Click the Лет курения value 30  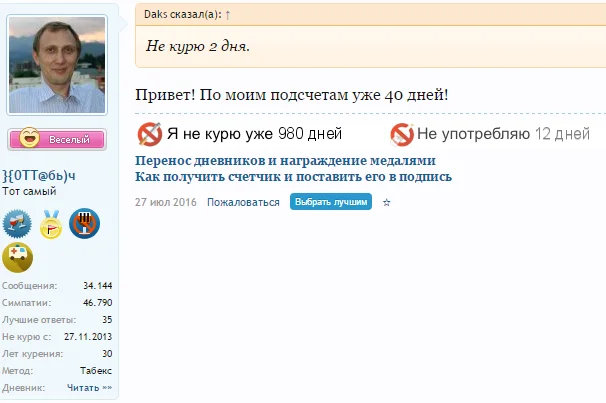tap(107, 354)
